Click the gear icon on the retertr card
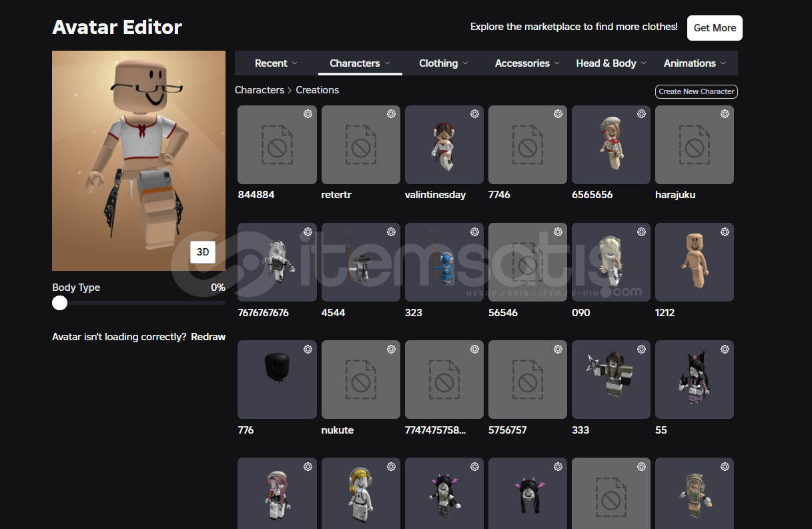The height and width of the screenshot is (529, 812). tap(391, 114)
